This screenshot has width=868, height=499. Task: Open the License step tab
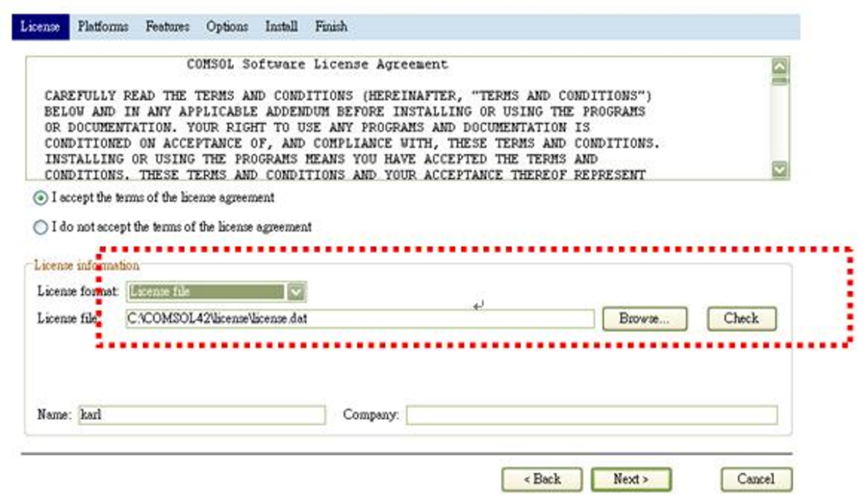[41, 27]
